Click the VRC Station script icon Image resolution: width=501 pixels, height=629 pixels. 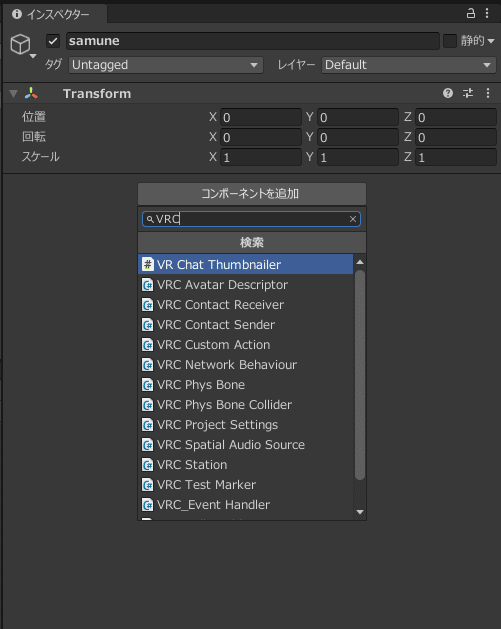pyautogui.click(x=148, y=465)
